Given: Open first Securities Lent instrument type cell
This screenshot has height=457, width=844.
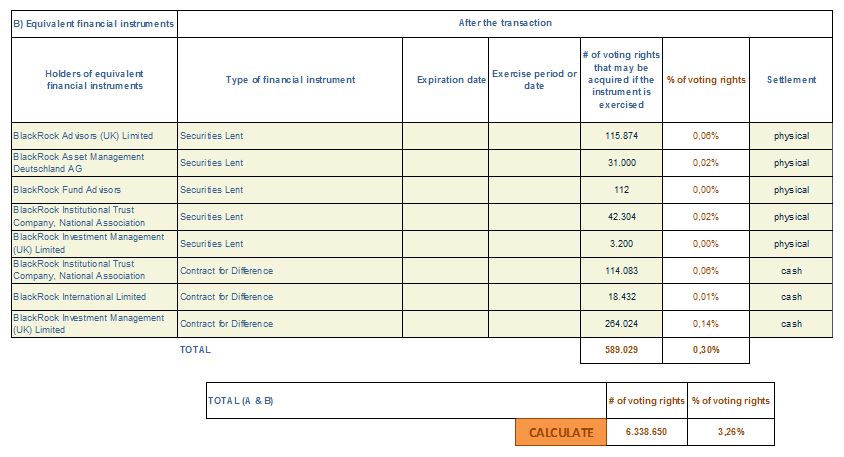Looking at the screenshot, I should click(290, 136).
